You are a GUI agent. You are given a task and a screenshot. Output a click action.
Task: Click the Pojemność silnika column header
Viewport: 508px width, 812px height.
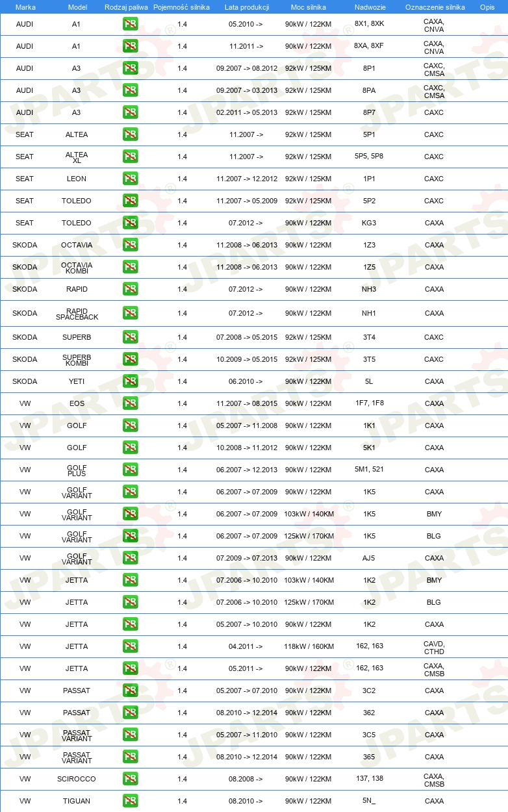[181, 7]
